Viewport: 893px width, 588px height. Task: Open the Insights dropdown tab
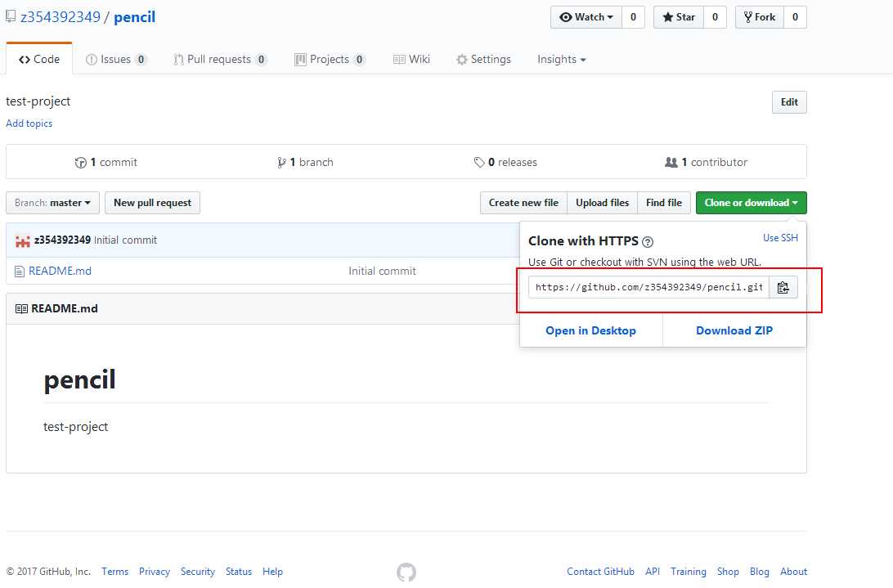(562, 59)
